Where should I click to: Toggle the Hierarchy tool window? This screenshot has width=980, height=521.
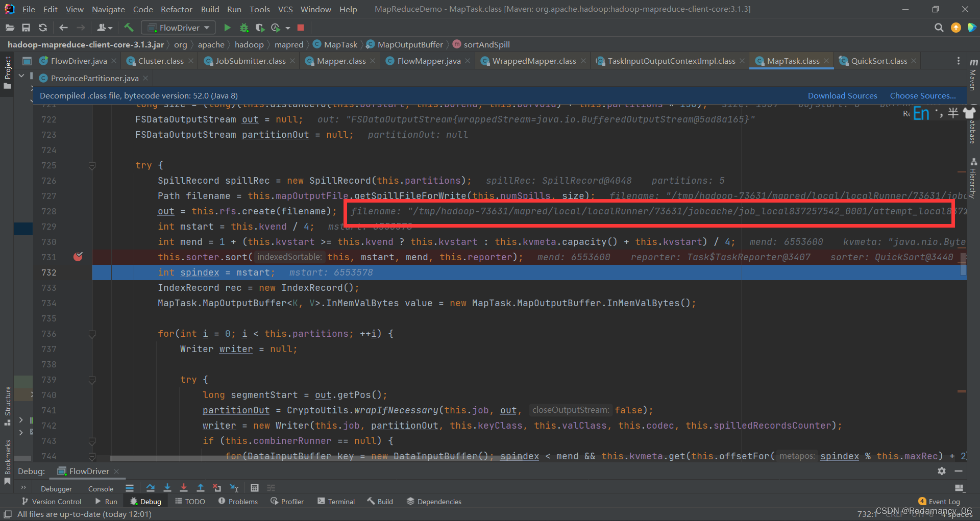(x=973, y=178)
